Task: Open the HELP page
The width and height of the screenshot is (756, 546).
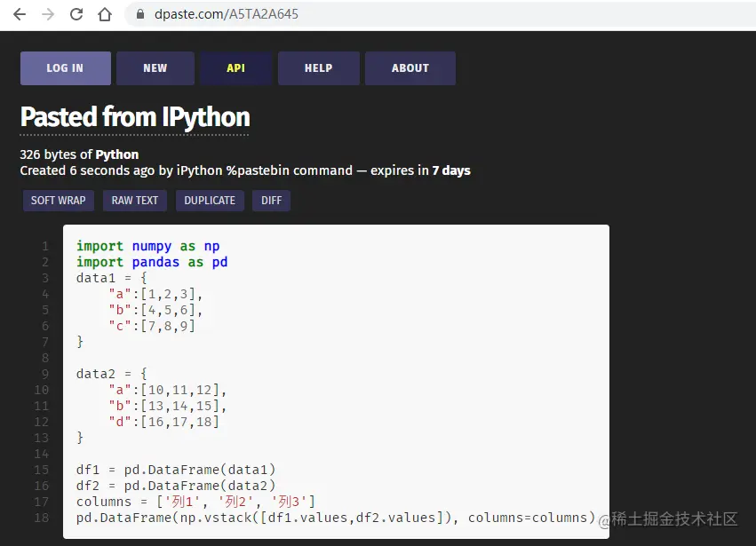Action: 319,68
